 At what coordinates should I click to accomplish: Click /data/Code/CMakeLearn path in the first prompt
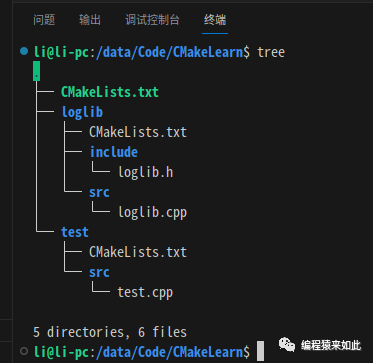169,52
